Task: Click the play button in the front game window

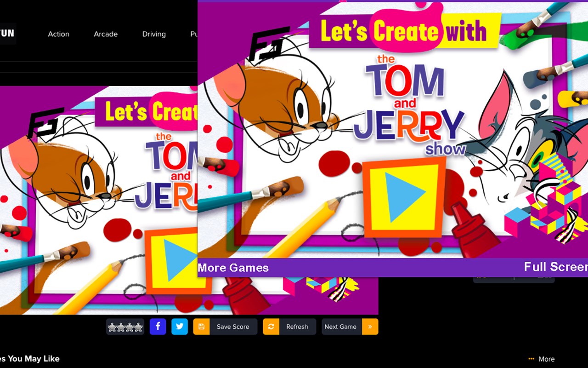Action: (404, 197)
